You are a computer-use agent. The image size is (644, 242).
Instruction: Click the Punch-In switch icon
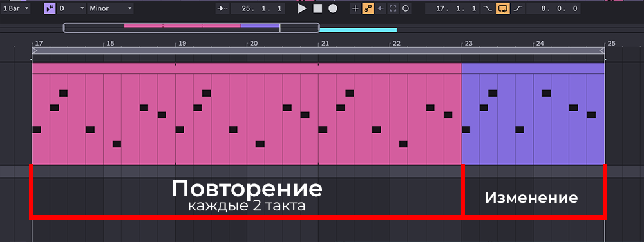487,8
